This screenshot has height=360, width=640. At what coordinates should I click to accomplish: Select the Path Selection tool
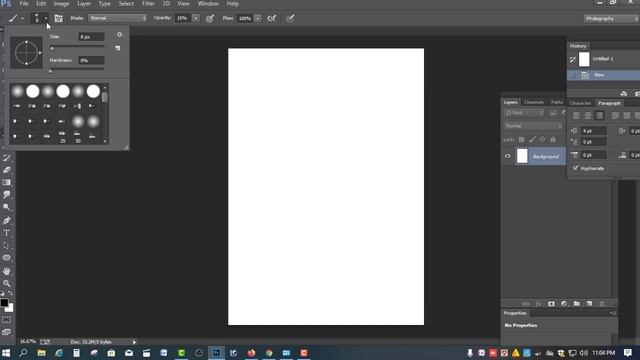pos(7,245)
